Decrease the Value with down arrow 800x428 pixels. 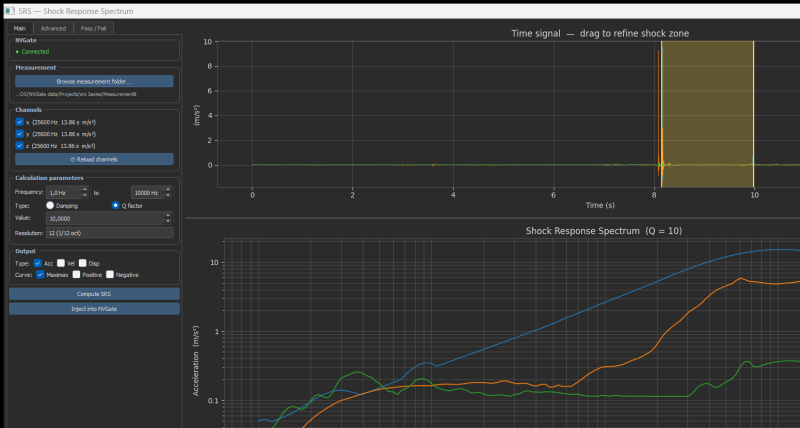(168, 221)
